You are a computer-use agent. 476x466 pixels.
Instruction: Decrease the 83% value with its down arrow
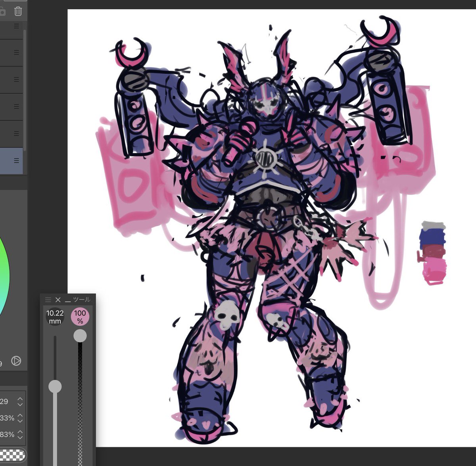pyautogui.click(x=20, y=437)
